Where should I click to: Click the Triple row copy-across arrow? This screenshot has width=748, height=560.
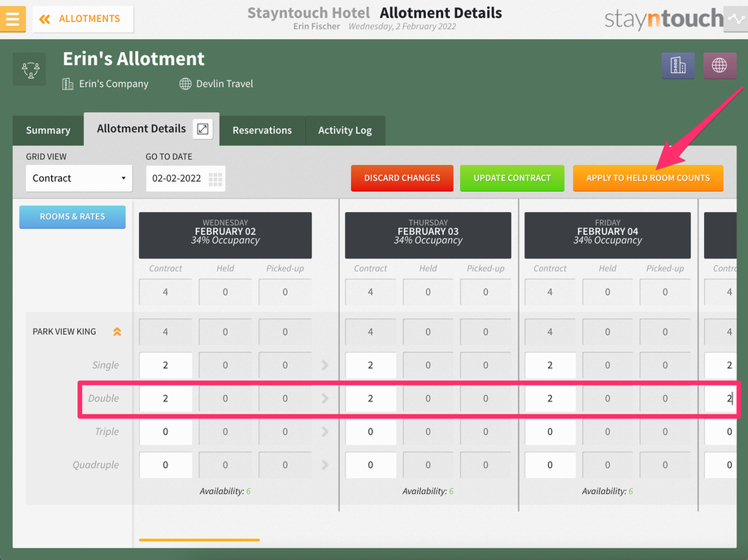tap(325, 432)
